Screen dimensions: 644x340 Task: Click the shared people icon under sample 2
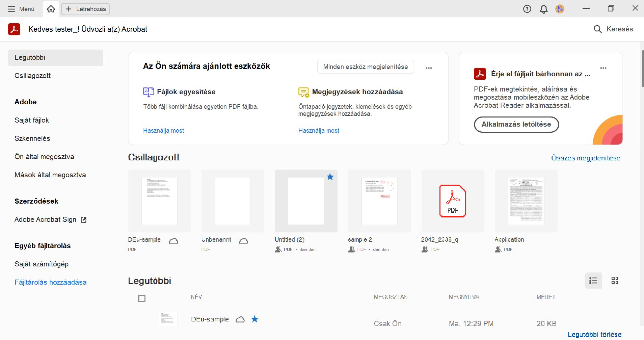click(351, 250)
